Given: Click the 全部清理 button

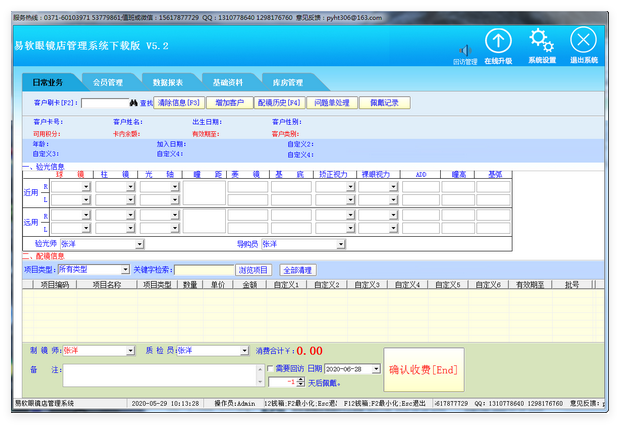Looking at the screenshot, I should click(298, 270).
